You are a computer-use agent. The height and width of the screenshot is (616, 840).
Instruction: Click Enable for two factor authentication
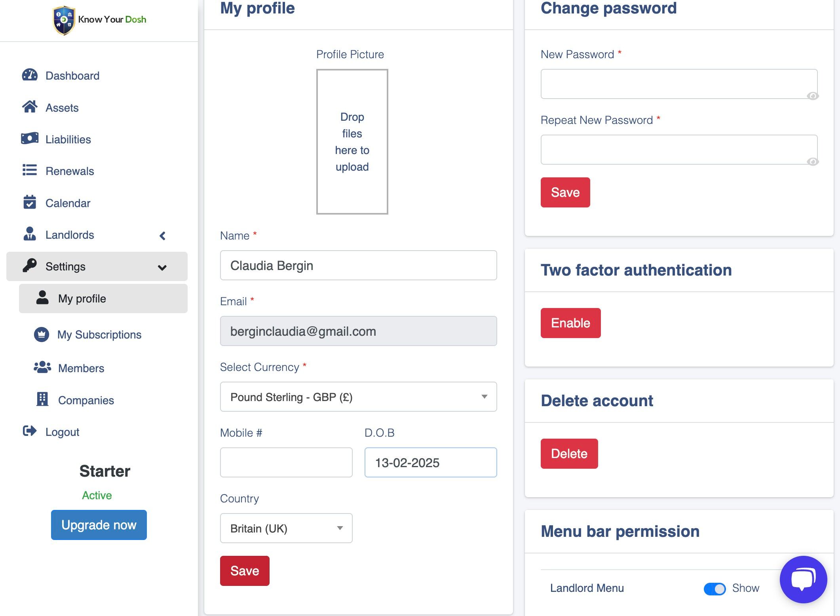[570, 323]
